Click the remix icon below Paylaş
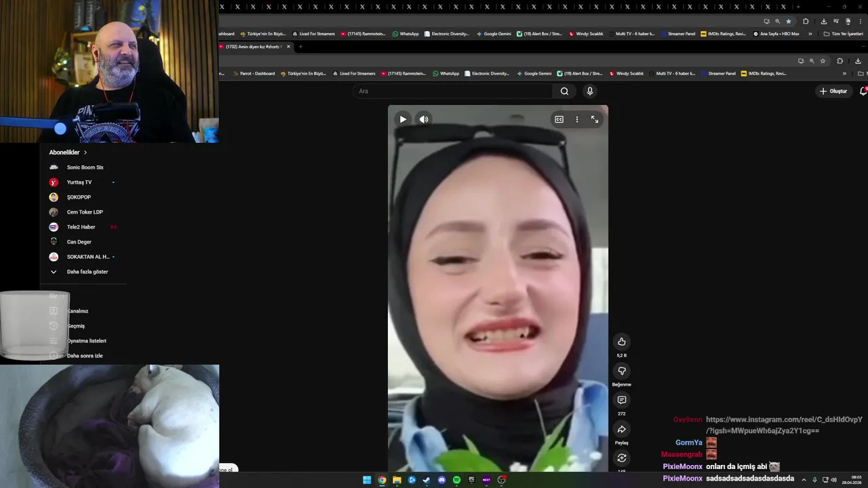The width and height of the screenshot is (868, 488). pyautogui.click(x=621, y=458)
